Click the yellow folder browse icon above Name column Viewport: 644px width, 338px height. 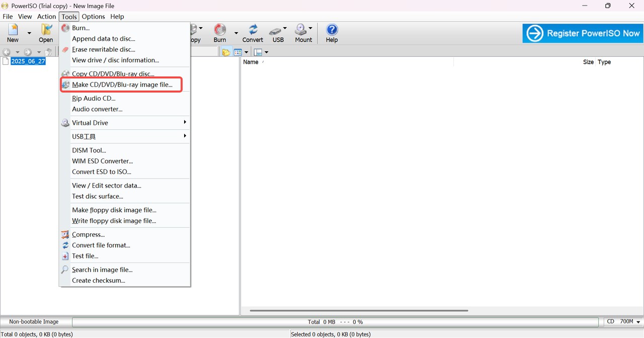(225, 52)
